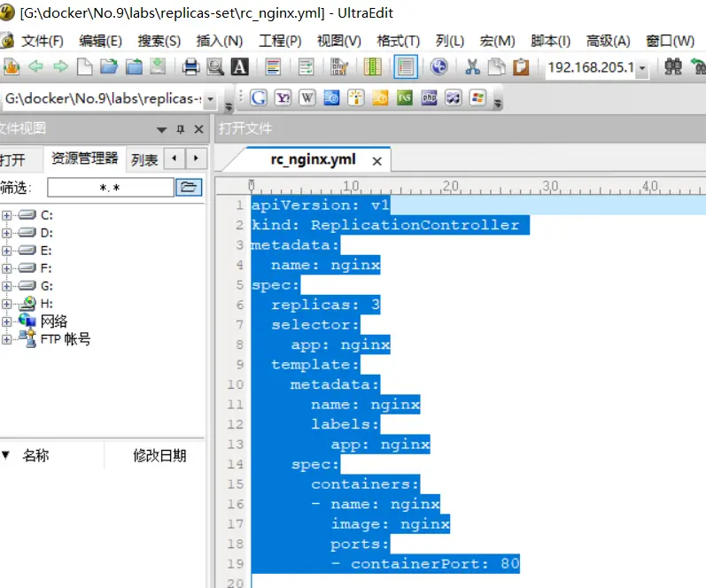Expand the E: drive node
The width and height of the screenshot is (706, 588).
point(6,251)
